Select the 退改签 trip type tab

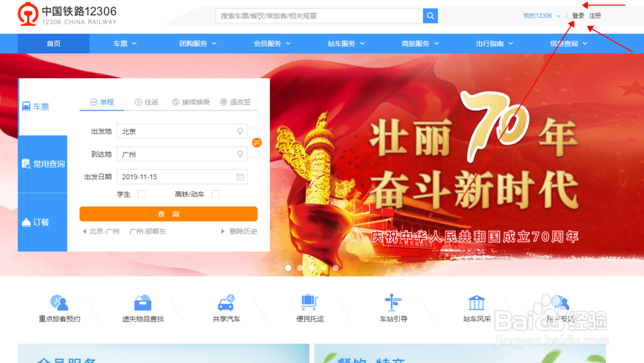pyautogui.click(x=235, y=102)
